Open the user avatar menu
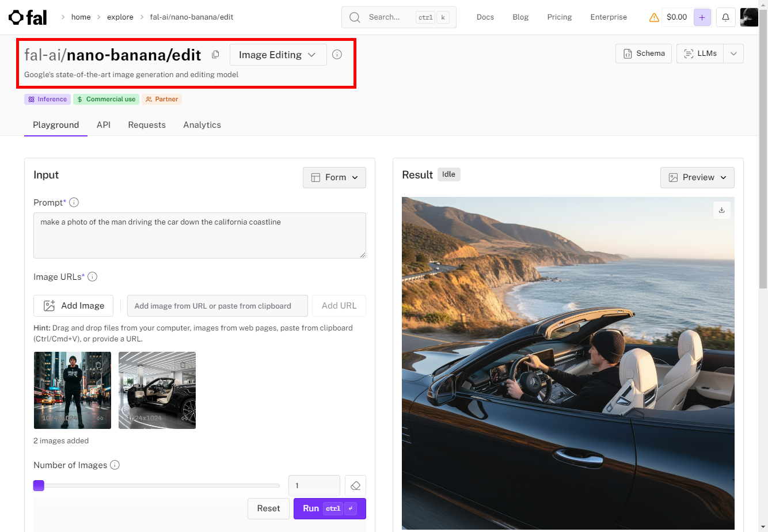768x532 pixels. tap(749, 17)
